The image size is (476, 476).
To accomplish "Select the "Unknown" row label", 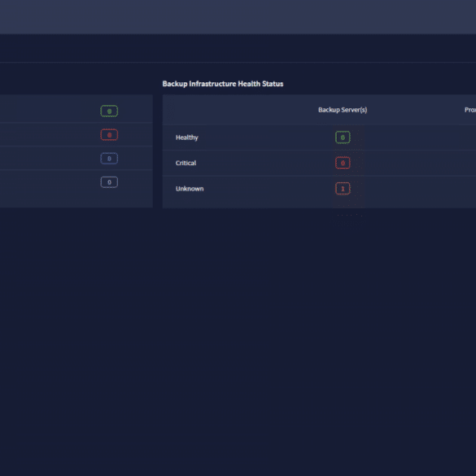I will 190,189.
